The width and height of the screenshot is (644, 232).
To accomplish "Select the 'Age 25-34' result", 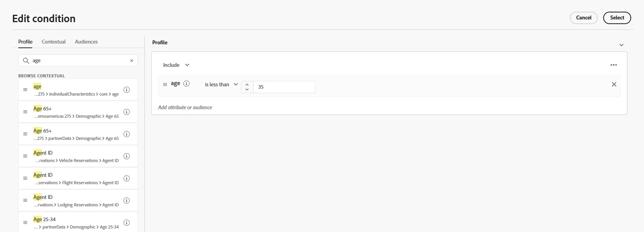I will point(44,220).
